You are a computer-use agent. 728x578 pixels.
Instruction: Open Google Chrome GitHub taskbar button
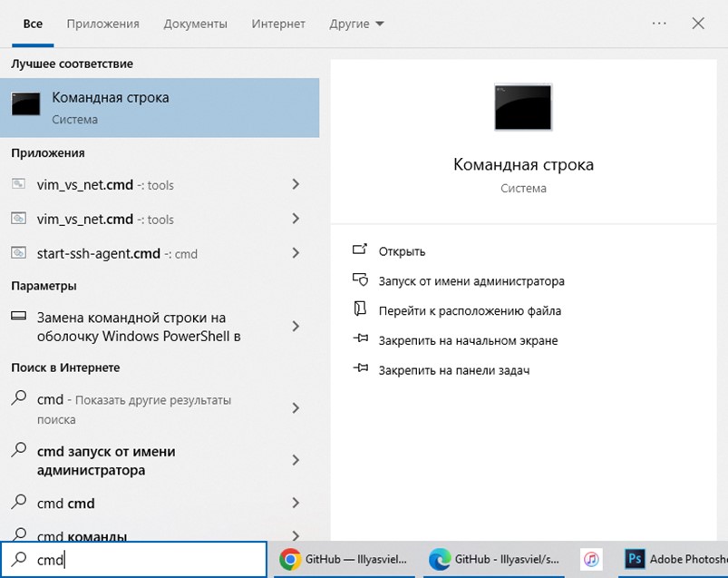click(x=345, y=560)
